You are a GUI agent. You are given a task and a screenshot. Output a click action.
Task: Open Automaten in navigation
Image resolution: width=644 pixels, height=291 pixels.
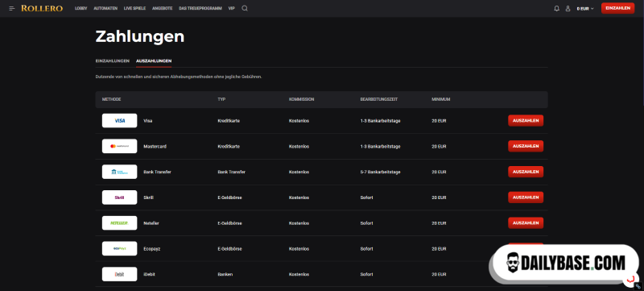(x=105, y=8)
